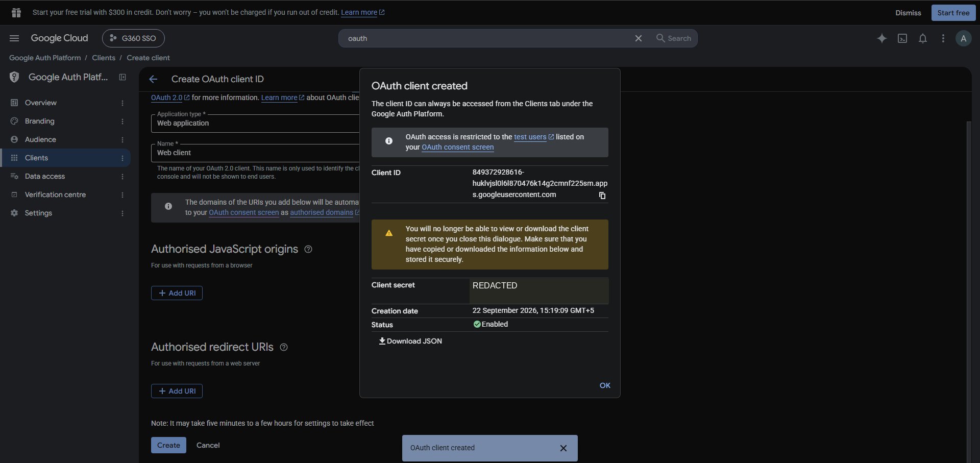Image resolution: width=980 pixels, height=463 pixels.
Task: Focus the oauth search input field
Action: click(x=485, y=38)
